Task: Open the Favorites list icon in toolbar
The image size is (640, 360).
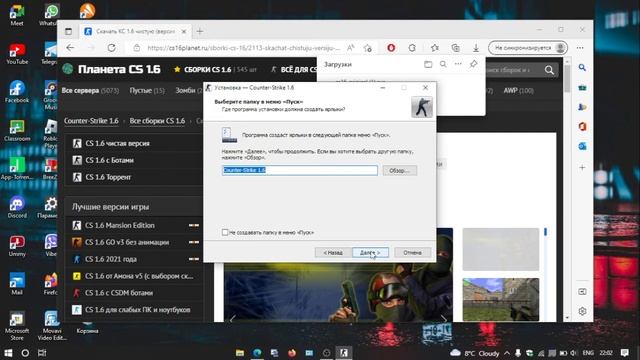Action: (x=435, y=48)
